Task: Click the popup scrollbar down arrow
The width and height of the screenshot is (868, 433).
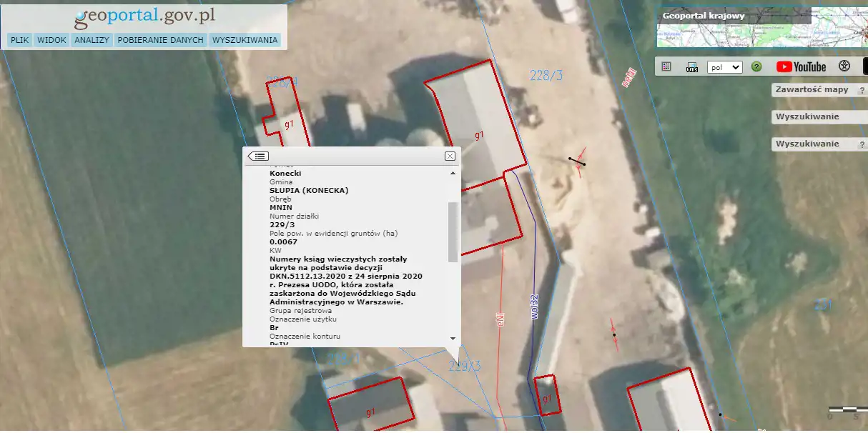Action: click(x=453, y=338)
